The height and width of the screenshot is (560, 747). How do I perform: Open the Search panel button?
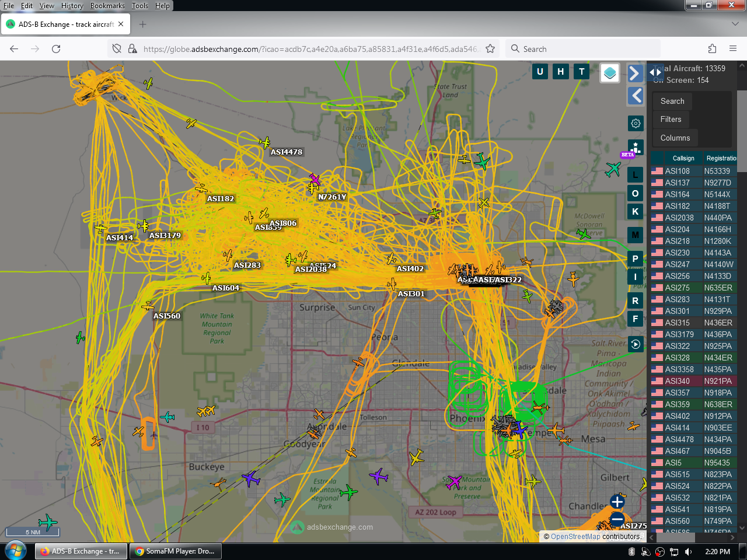coord(672,101)
